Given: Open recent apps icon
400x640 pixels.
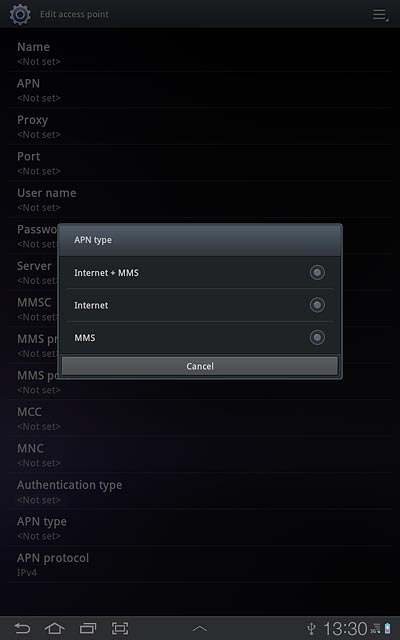Looking at the screenshot, I should click(88, 628).
